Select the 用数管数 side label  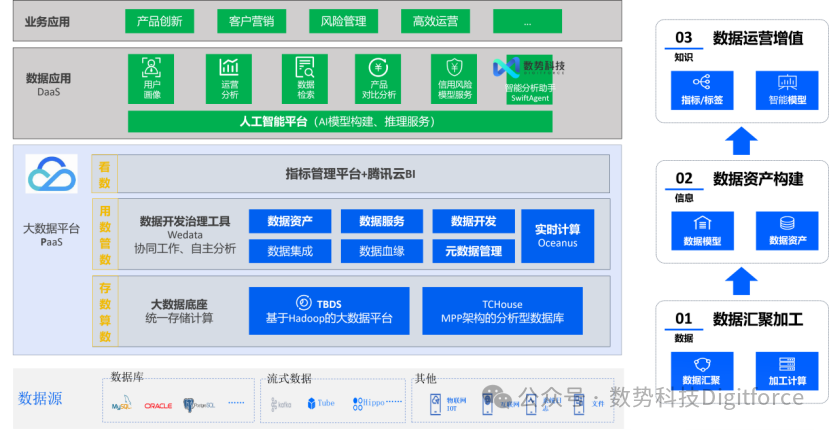105,235
